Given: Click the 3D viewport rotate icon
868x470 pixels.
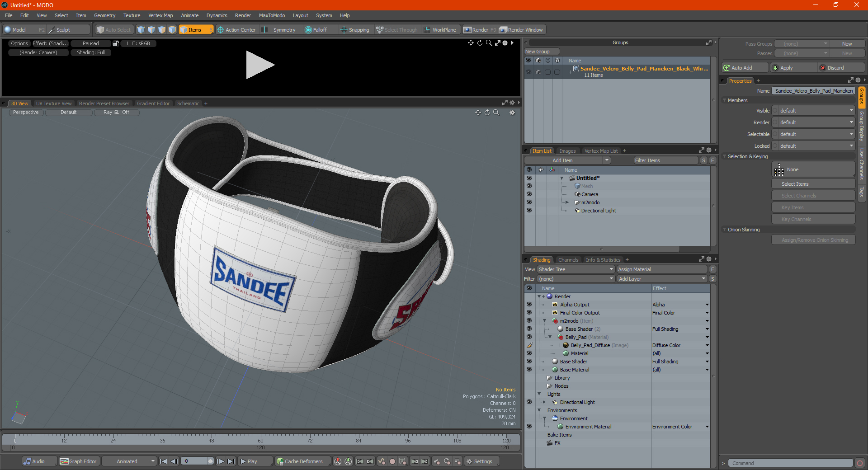Looking at the screenshot, I should tap(487, 113).
